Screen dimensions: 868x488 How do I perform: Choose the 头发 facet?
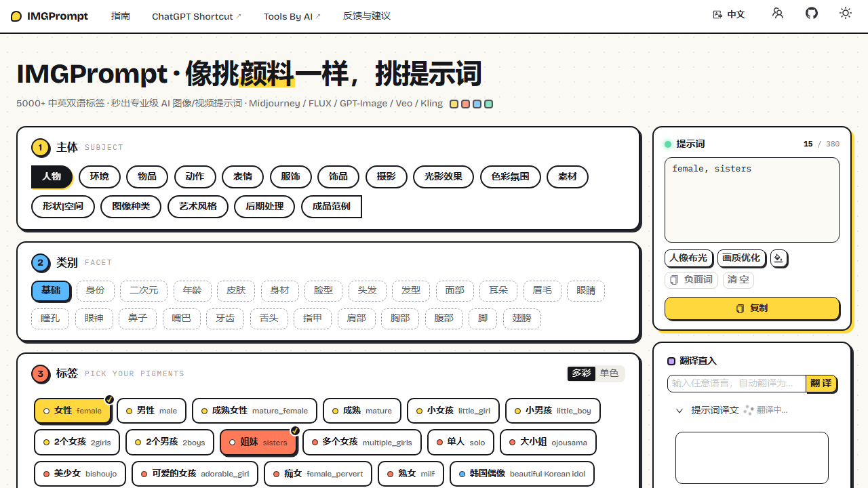(367, 291)
